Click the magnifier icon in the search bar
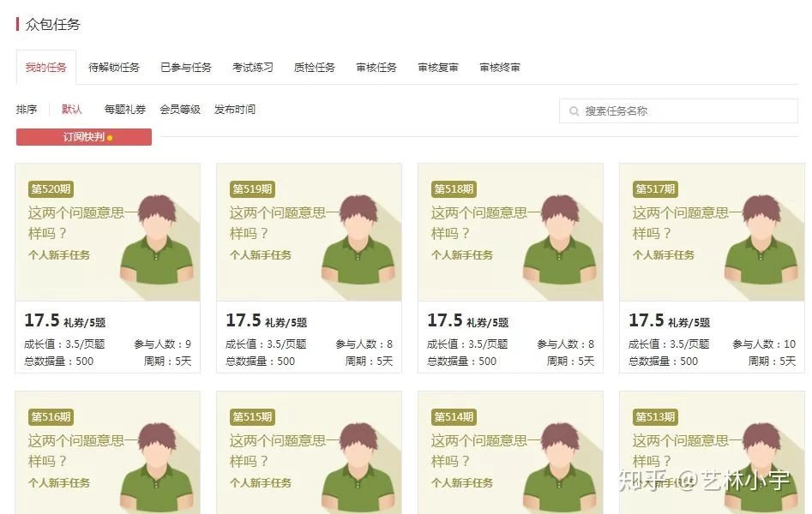Image resolution: width=812 pixels, height=514 pixels. pyautogui.click(x=574, y=111)
